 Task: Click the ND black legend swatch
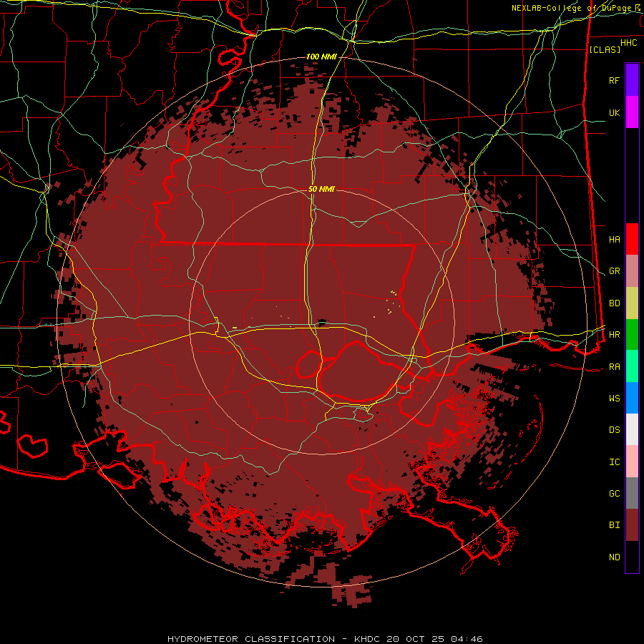pyautogui.click(x=632, y=557)
